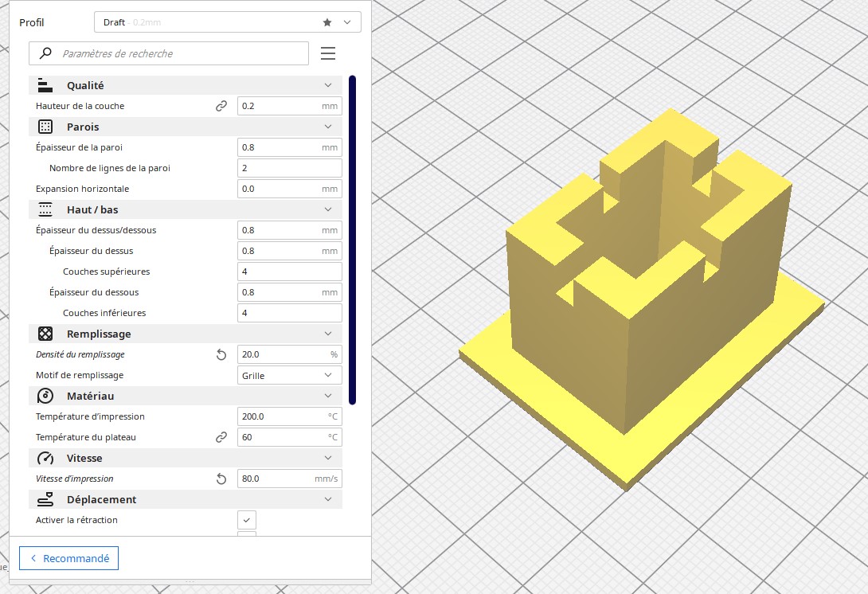The width and height of the screenshot is (868, 594).
Task: Edit the Couches supérieures field
Action: 290,272
